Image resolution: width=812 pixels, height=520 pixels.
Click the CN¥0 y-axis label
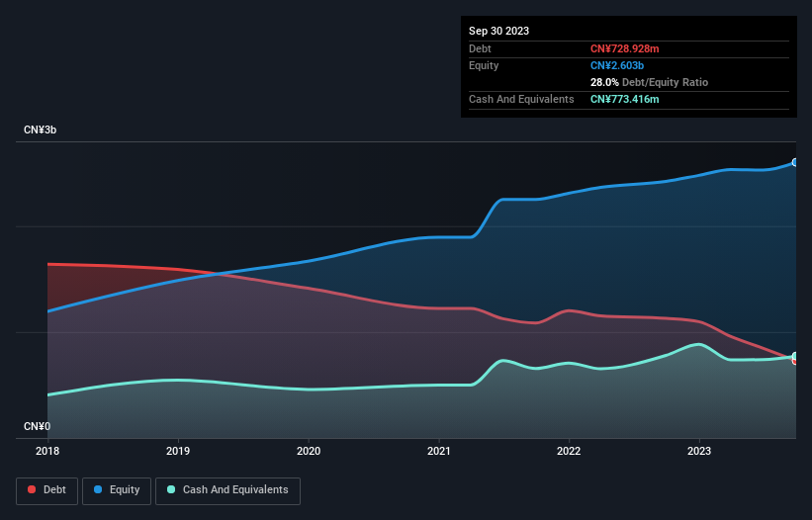(x=38, y=426)
